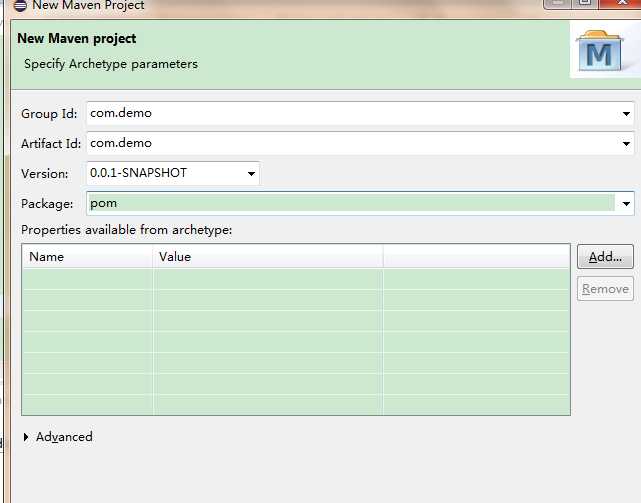The height and width of the screenshot is (503, 641).
Task: Click the 'Version:' label
Action: [45, 174]
